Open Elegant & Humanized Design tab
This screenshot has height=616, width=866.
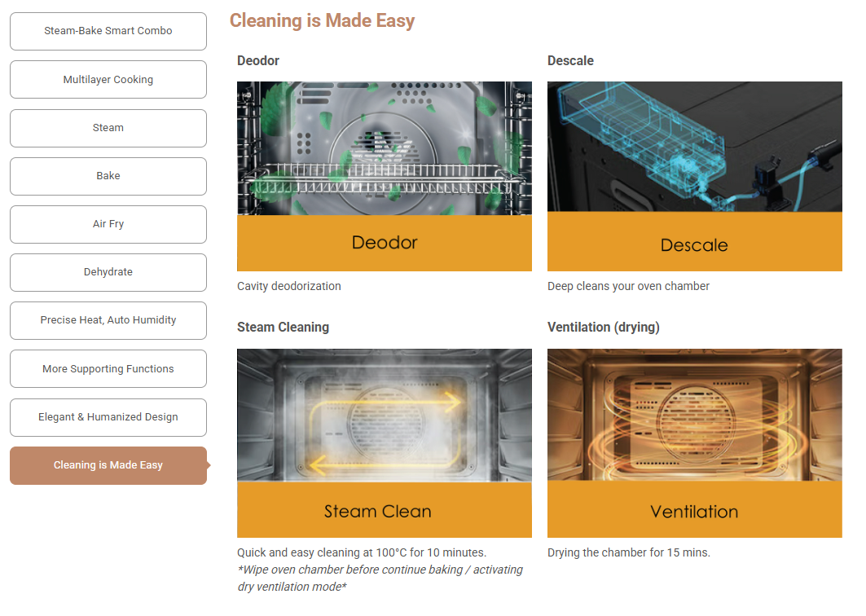[108, 417]
